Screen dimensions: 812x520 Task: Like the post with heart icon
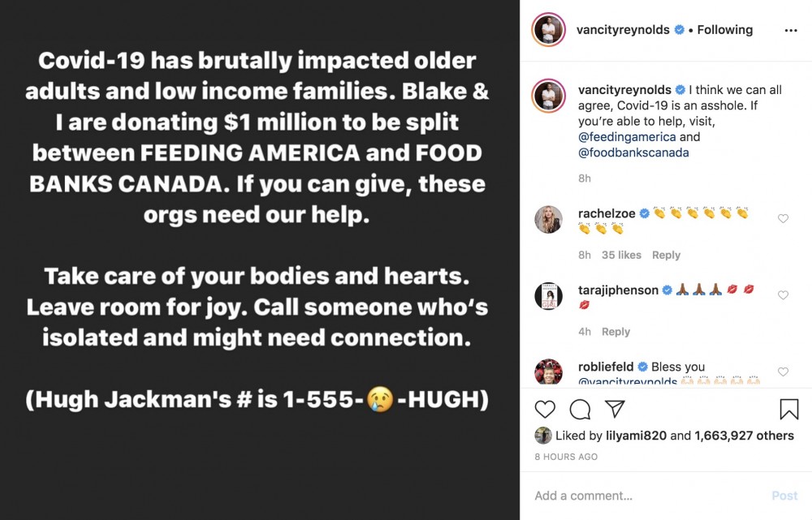tap(545, 409)
